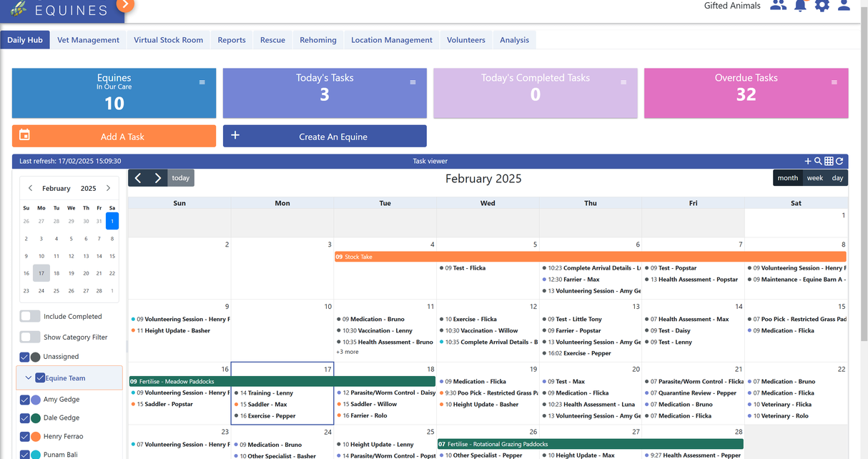The height and width of the screenshot is (459, 868).
Task: Uncheck the Amy Gedge checkbox
Action: (24, 400)
